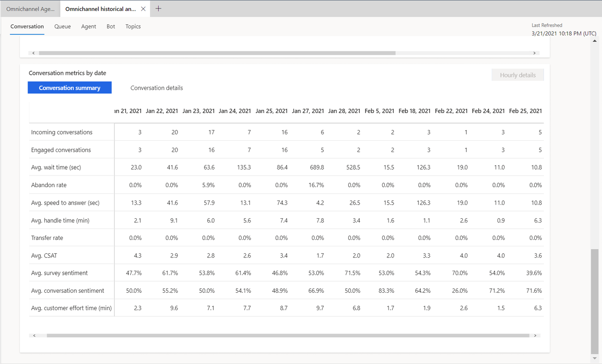Click the 71.5% survey sentiment value
The height and width of the screenshot is (364, 602).
click(x=352, y=273)
